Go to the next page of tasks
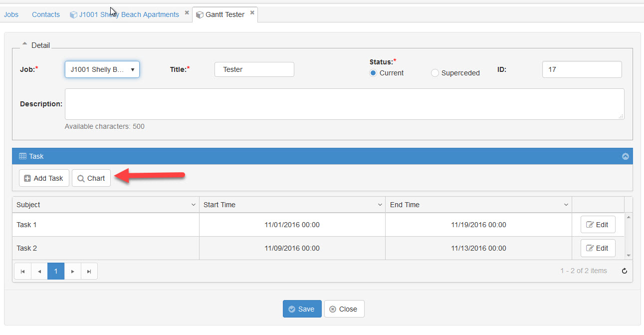This screenshot has height=335, width=644. click(73, 271)
